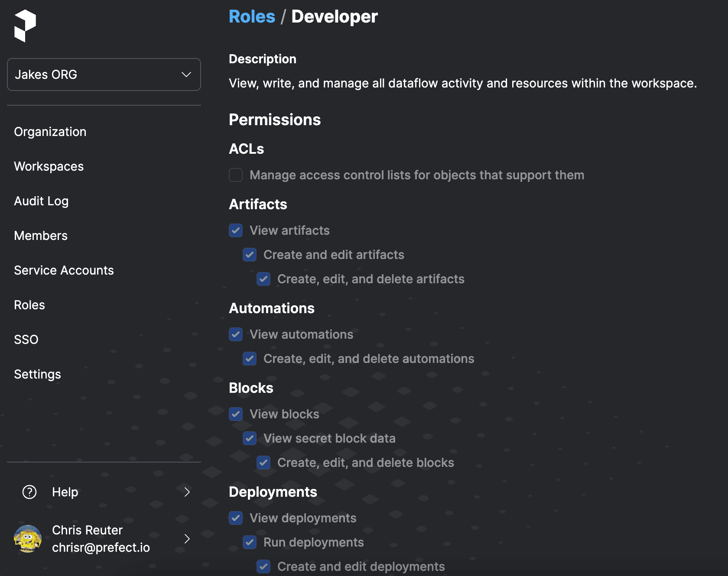The width and height of the screenshot is (728, 576).
Task: Toggle View secret block data checkbox
Action: [x=250, y=438]
